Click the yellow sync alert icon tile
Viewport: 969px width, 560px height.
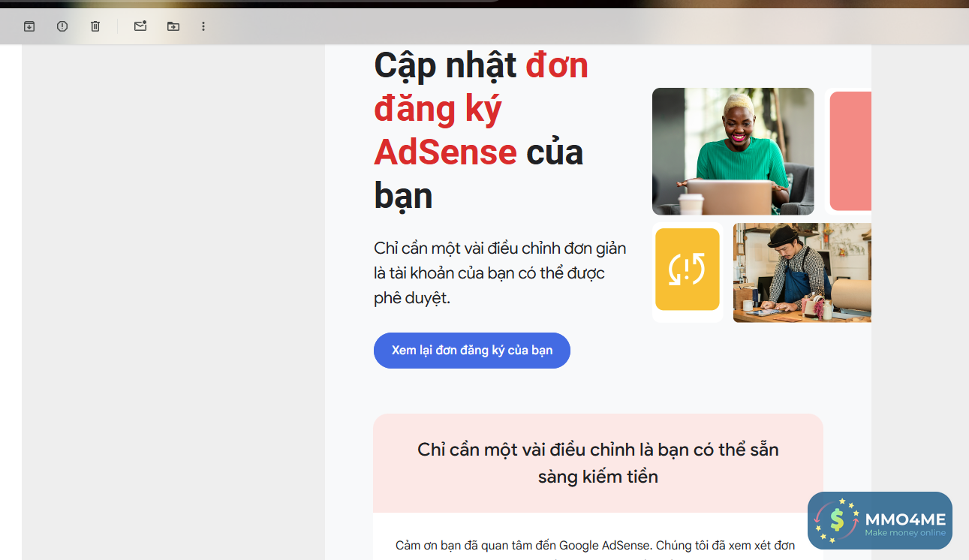688,269
